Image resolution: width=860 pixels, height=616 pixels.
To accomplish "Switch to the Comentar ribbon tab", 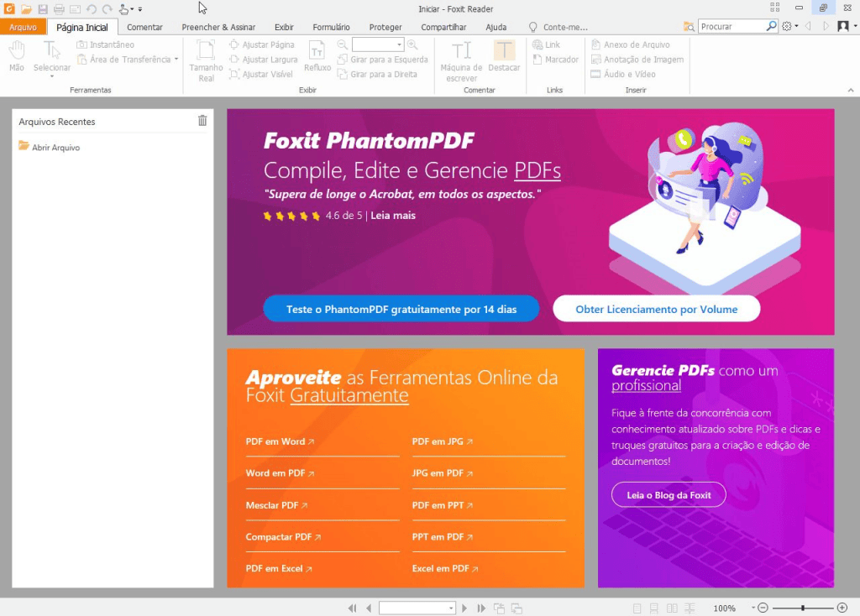I will click(144, 26).
